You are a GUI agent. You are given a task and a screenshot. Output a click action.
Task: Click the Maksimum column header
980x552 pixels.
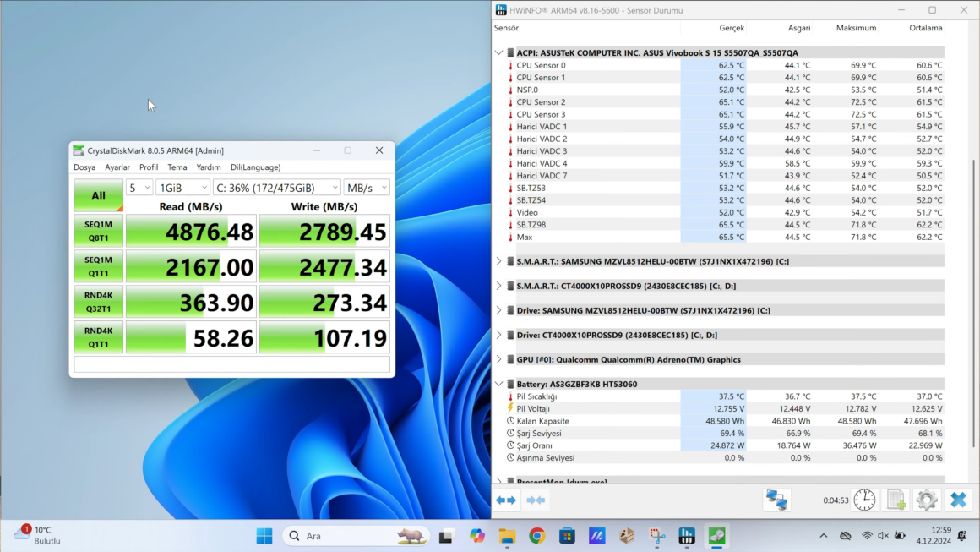(x=856, y=28)
